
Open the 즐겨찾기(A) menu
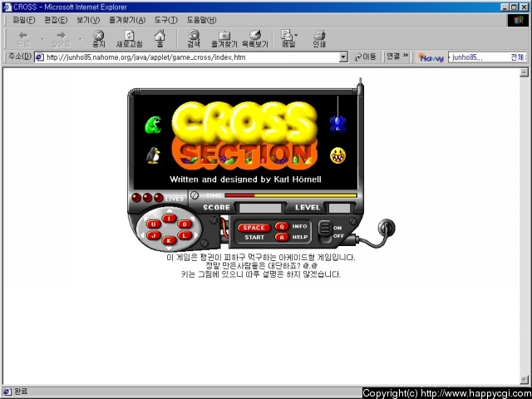pyautogui.click(x=127, y=20)
